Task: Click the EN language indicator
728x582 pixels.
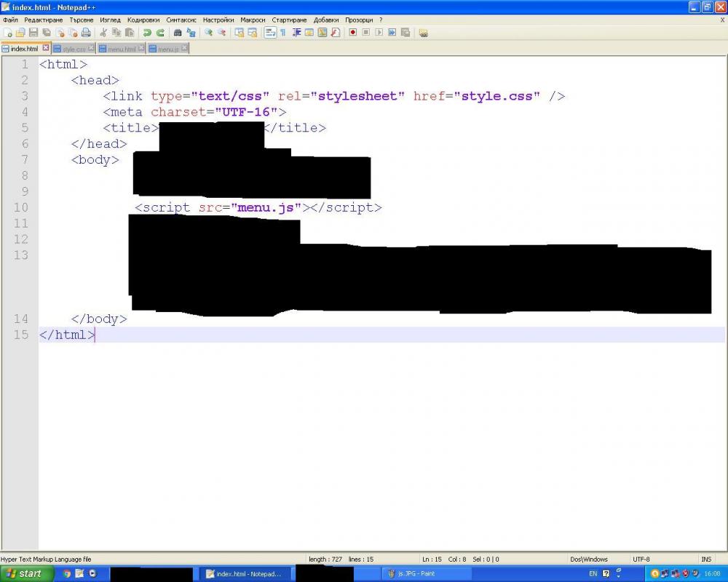Action: point(593,574)
